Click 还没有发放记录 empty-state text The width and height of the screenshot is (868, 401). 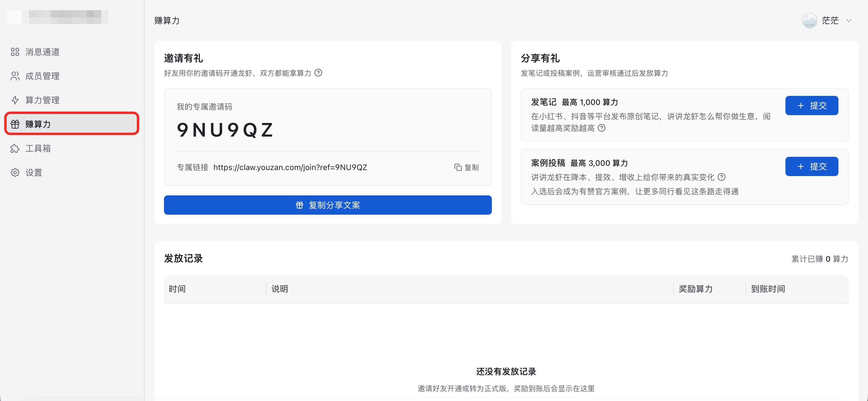(x=506, y=372)
